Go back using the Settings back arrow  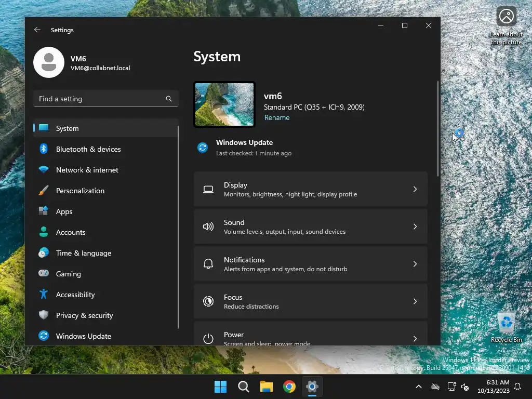coord(37,30)
